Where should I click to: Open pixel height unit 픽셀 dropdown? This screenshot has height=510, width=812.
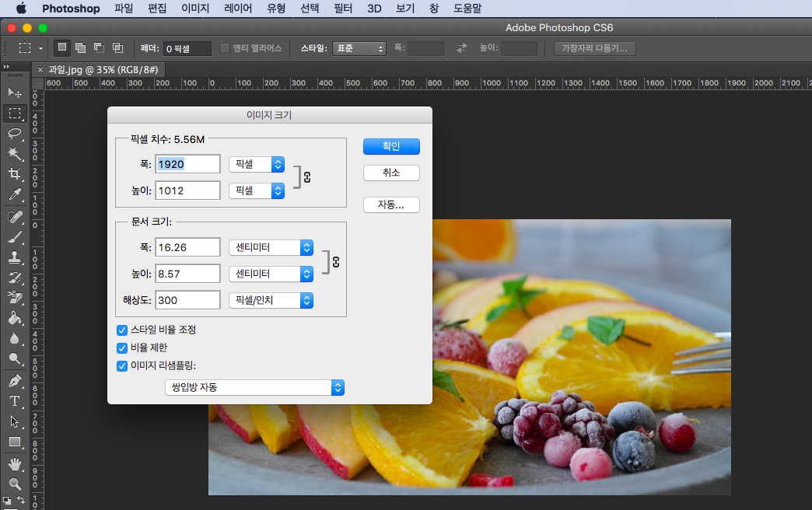tap(257, 190)
